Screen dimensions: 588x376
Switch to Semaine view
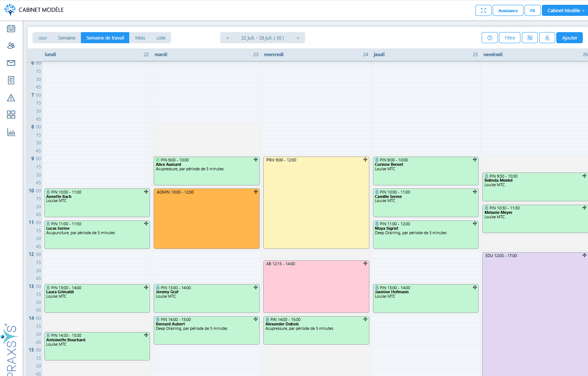[66, 38]
